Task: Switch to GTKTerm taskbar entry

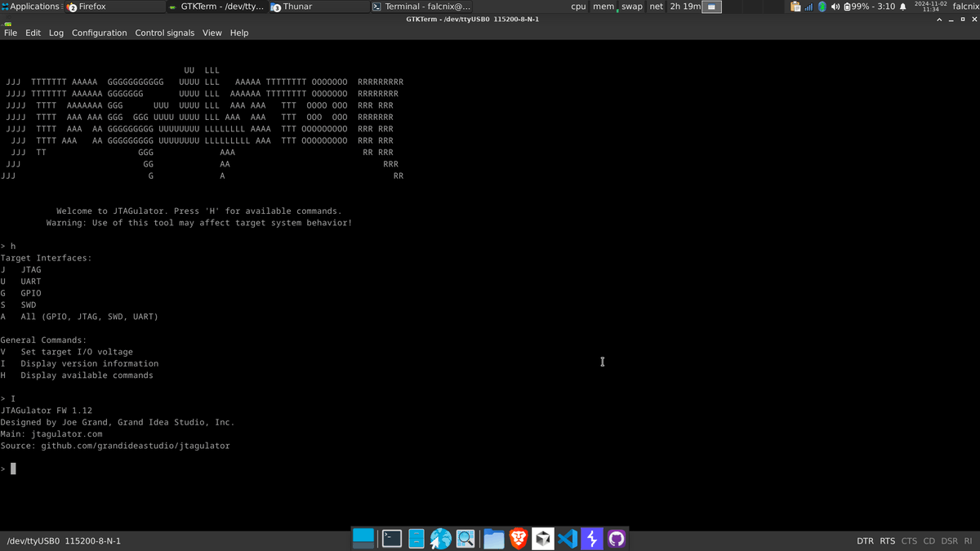Action: coord(216,7)
